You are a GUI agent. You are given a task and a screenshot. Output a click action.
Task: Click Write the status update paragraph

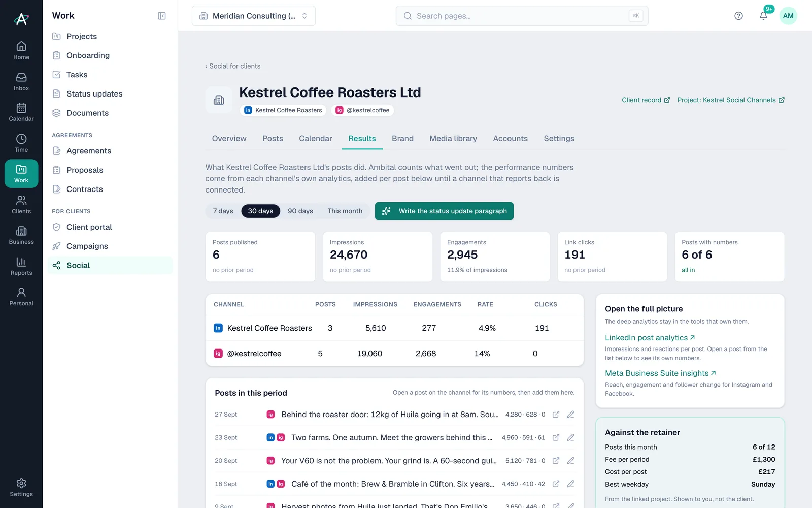[x=444, y=211]
